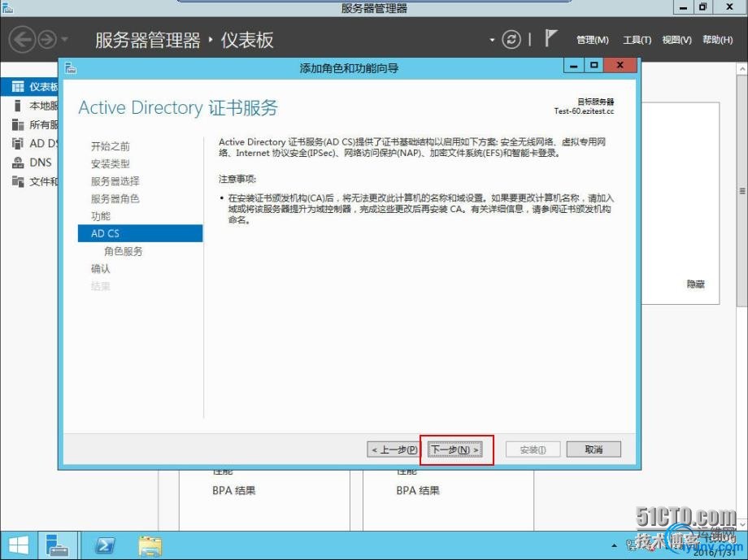Maximize the add roles wizard window
Image resolution: width=748 pixels, height=560 pixels.
pyautogui.click(x=594, y=66)
